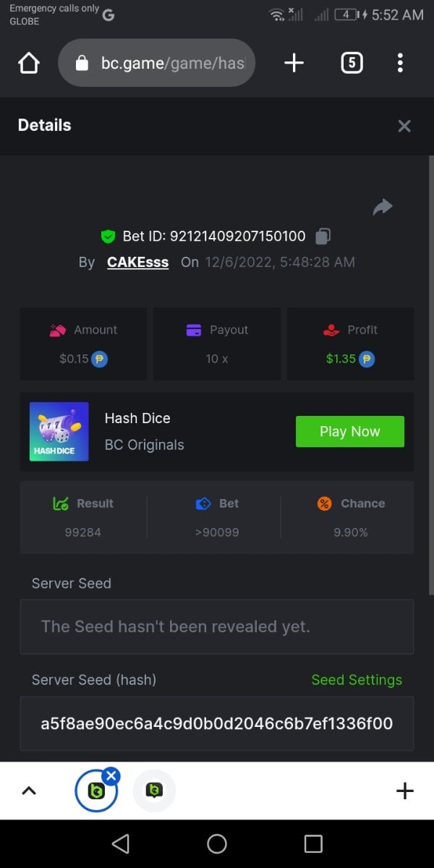434x868 pixels.
Task: Open a new tab with plus icon
Action: click(294, 64)
